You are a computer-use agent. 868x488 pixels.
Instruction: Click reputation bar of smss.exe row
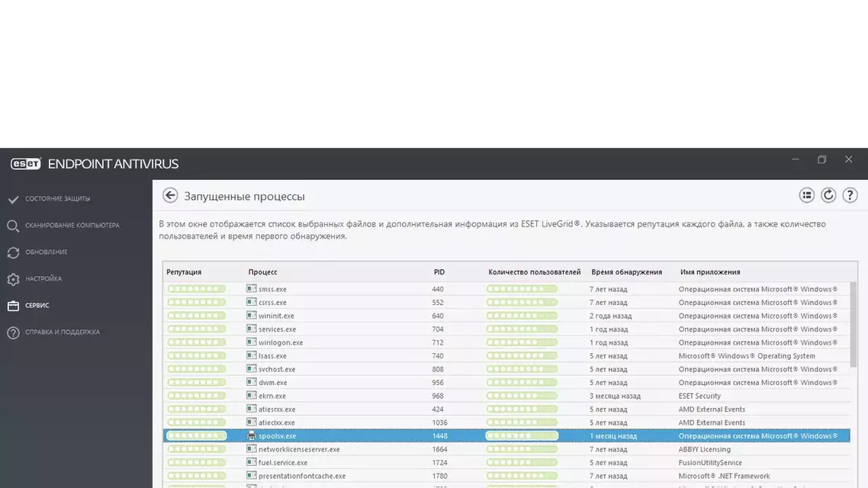[x=197, y=289]
